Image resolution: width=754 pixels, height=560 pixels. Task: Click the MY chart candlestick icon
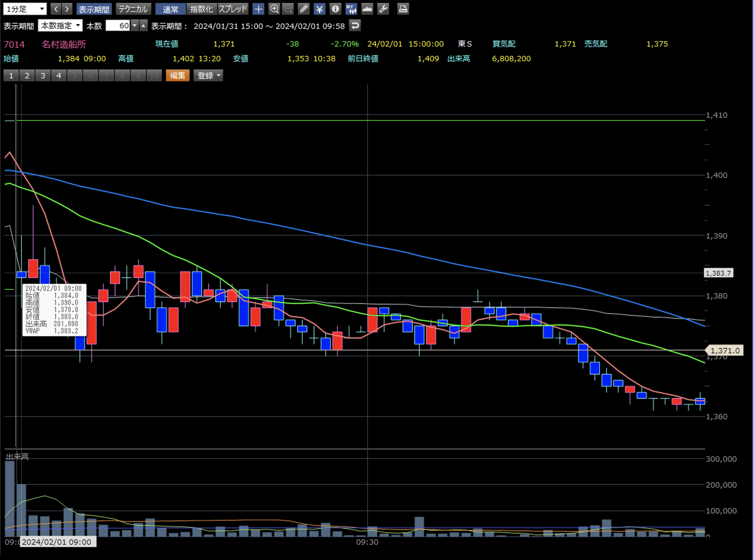[351, 9]
